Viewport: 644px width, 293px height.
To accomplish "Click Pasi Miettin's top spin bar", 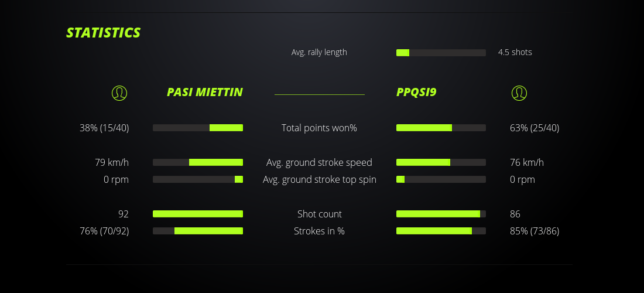I will (x=198, y=179).
